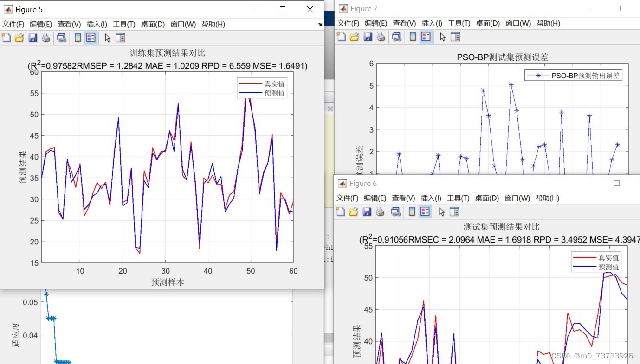Select 真实值 legend entry in Figure 6

pos(596,258)
